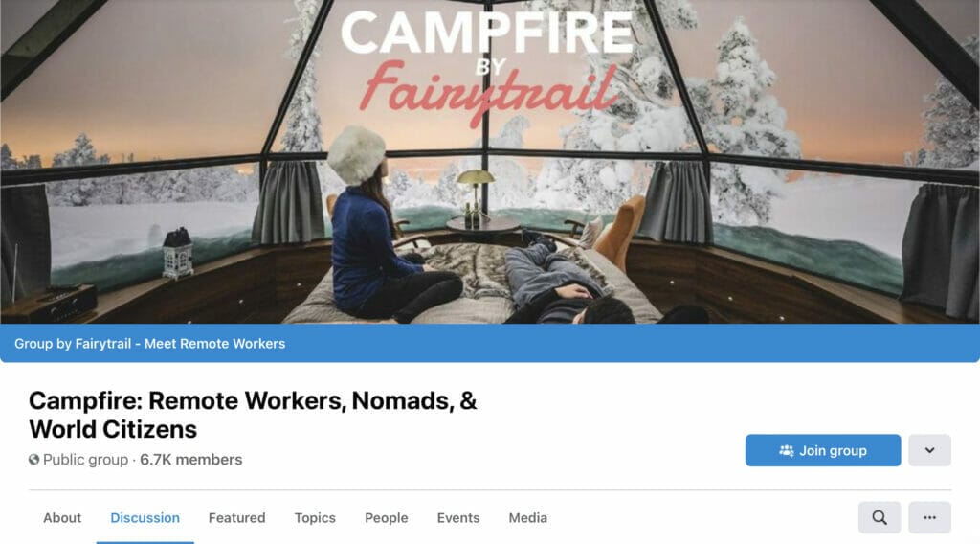The image size is (980, 544).
Task: Open the Group by Fairytrail banner link
Action: click(149, 343)
